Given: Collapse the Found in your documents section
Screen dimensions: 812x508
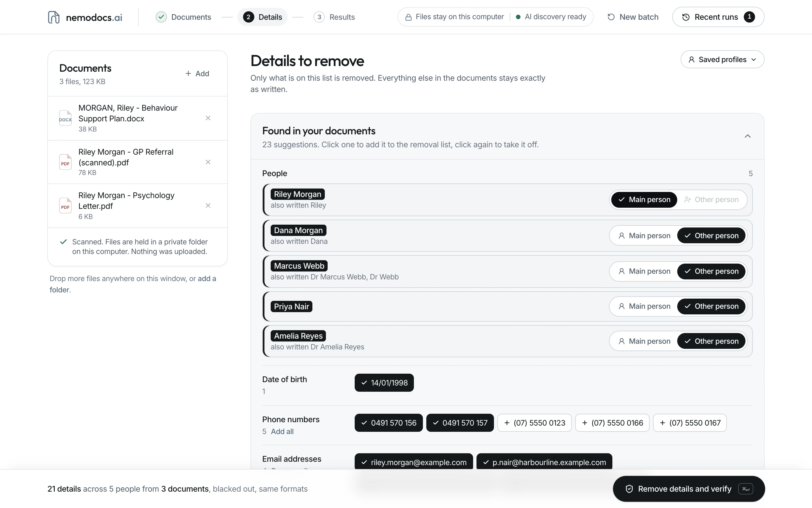Looking at the screenshot, I should click(748, 136).
